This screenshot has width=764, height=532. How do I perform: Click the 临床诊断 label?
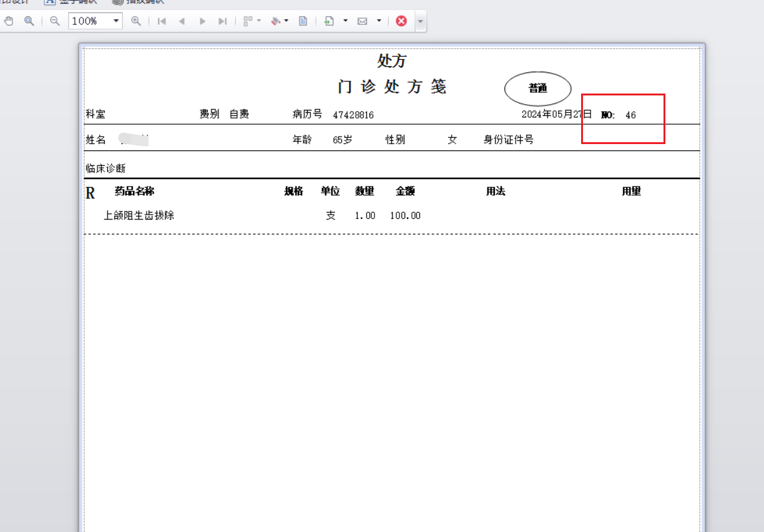click(105, 168)
